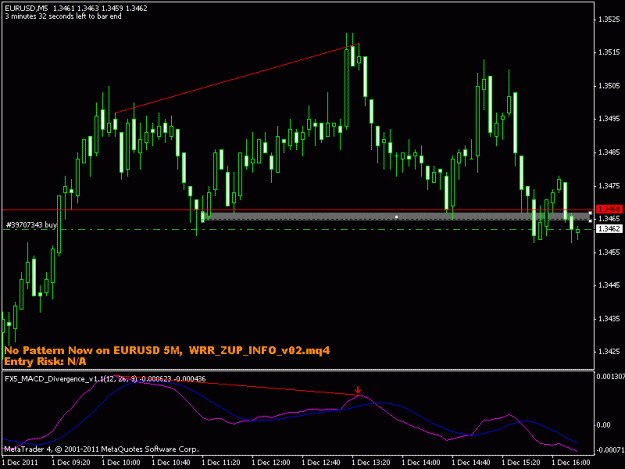Select the white center handle of gray rectangle
Viewport: 625px width, 469px height.
[396, 217]
